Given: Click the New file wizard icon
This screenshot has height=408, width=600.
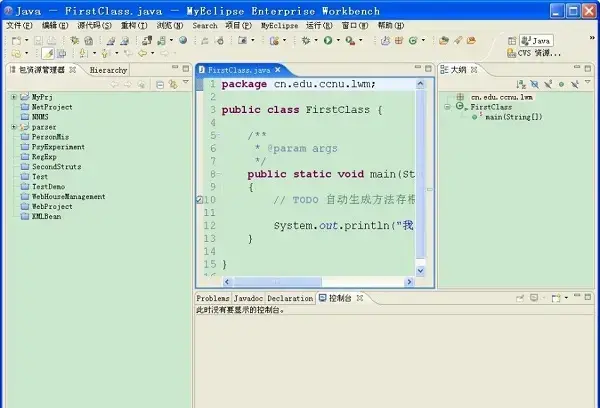Looking at the screenshot, I should (16, 40).
